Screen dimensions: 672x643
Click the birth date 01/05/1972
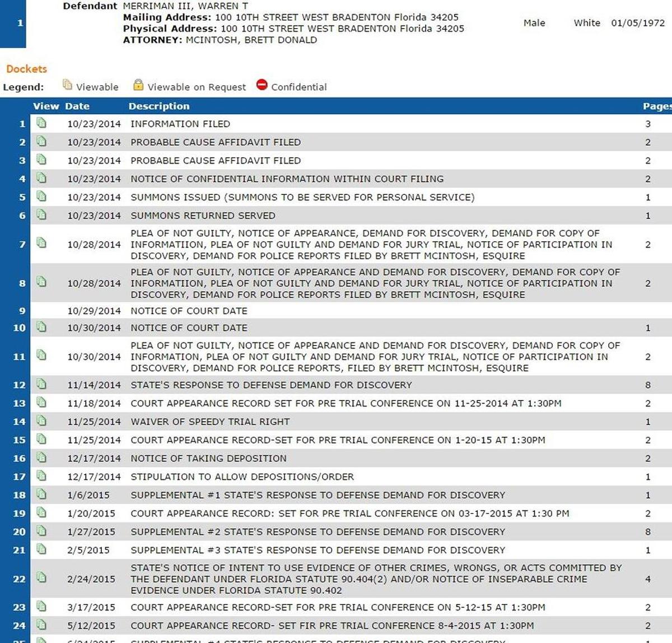(x=638, y=23)
